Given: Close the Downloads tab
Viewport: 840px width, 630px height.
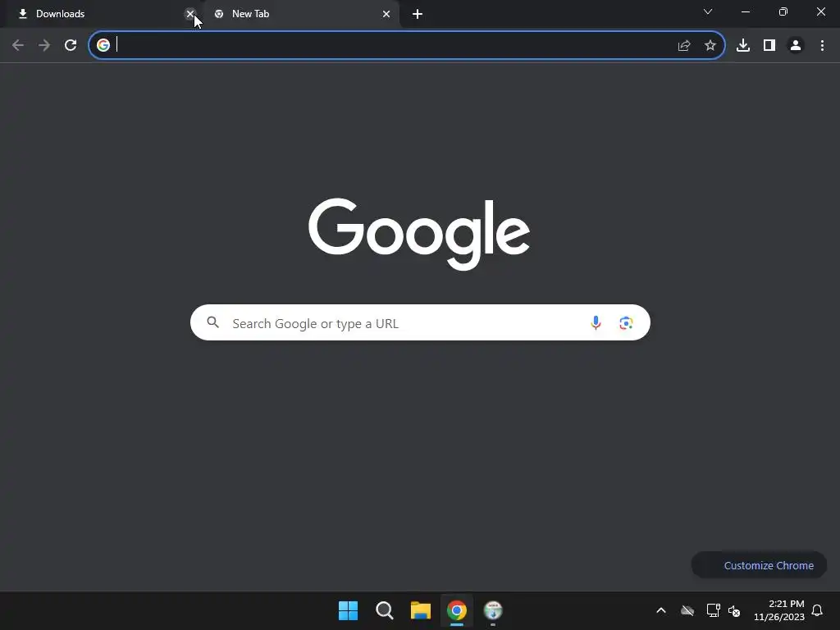Looking at the screenshot, I should click(x=190, y=14).
